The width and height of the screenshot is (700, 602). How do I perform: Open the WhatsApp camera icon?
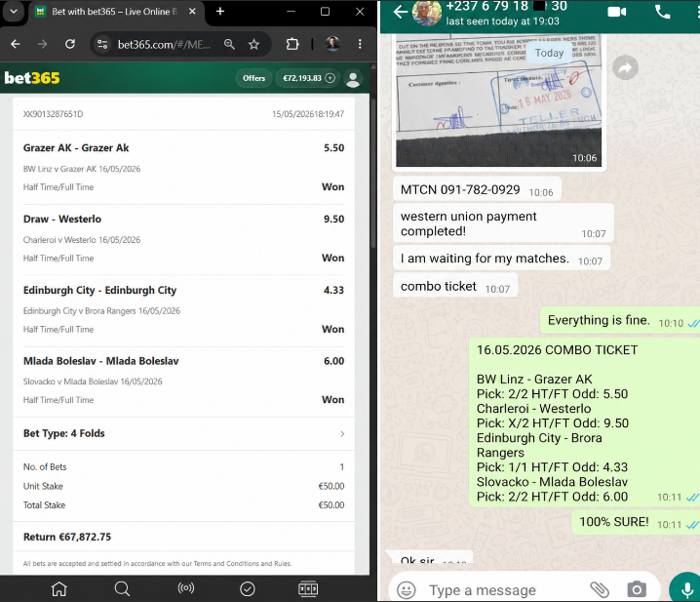pyautogui.click(x=637, y=589)
